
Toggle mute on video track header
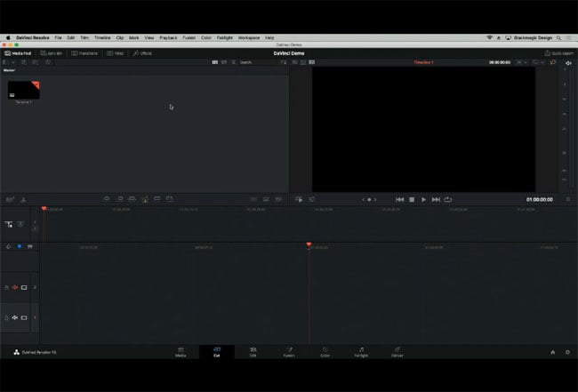pyautogui.click(x=15, y=287)
